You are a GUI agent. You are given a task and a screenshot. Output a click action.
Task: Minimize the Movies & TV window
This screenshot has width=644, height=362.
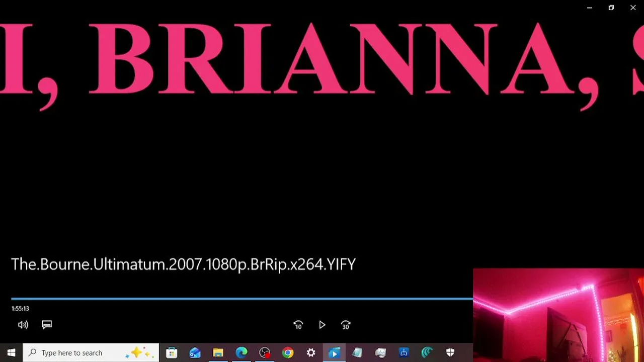coord(589,8)
